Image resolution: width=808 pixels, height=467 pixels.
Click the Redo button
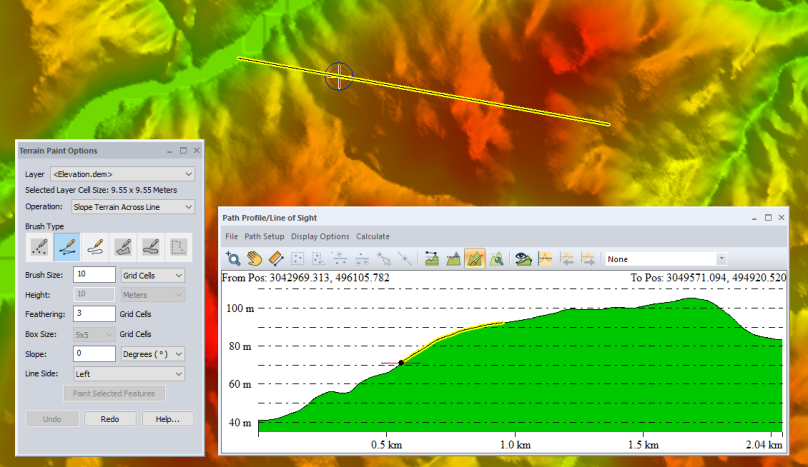(x=110, y=419)
